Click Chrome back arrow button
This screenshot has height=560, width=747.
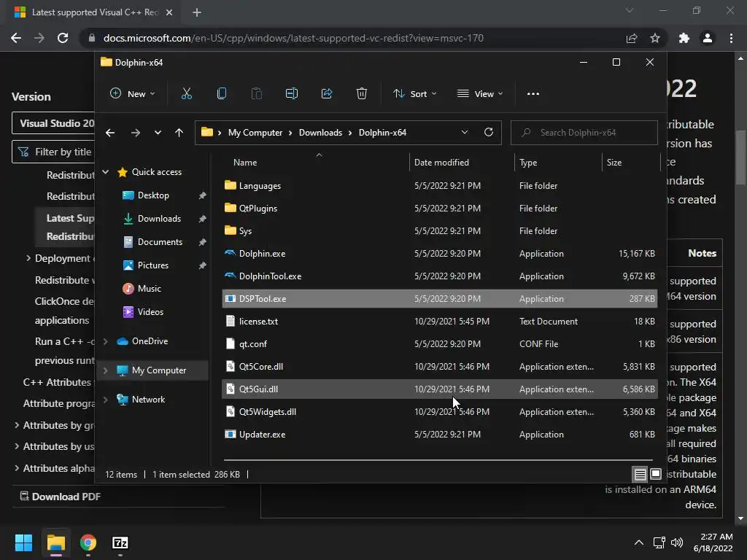16,38
